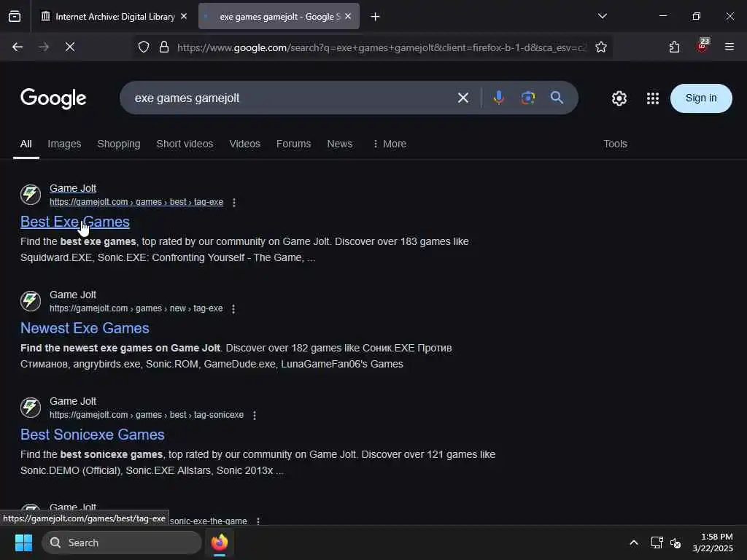The width and height of the screenshot is (747, 560).
Task: Open the red extension with 23 badge
Action: point(703,46)
